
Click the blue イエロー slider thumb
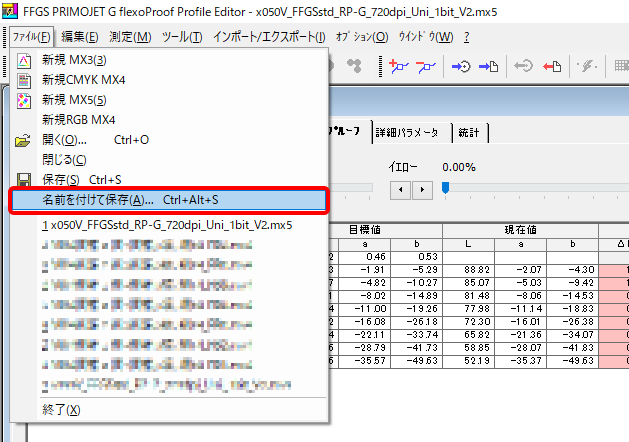445,188
